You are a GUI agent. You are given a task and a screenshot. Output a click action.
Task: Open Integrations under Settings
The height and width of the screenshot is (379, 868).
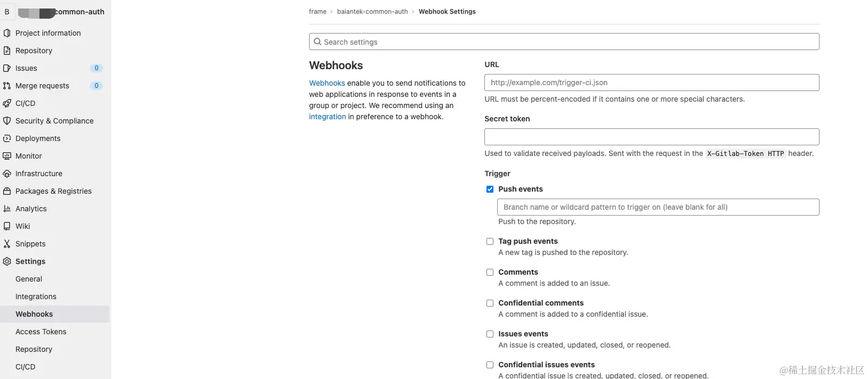(36, 296)
